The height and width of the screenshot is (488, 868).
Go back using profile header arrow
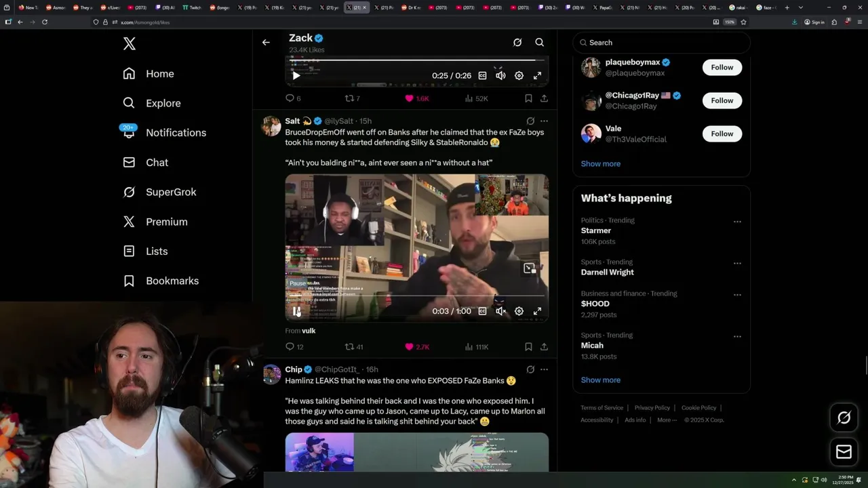point(266,43)
